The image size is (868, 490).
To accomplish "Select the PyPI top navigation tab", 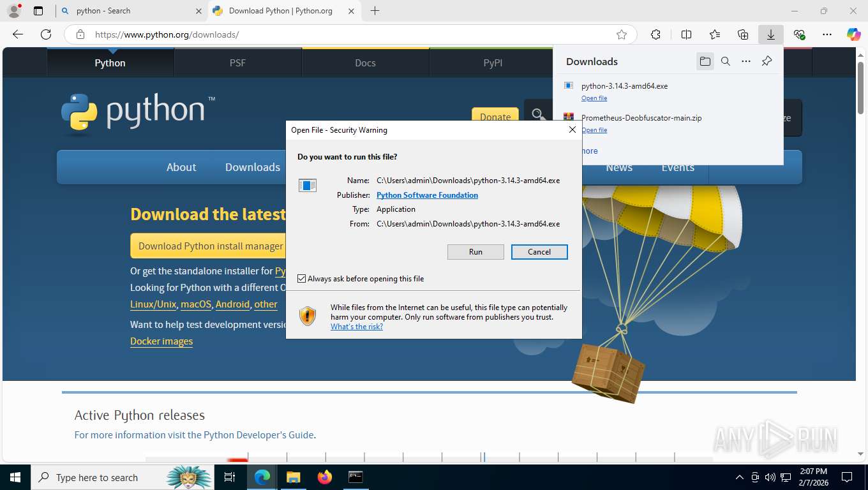I will click(x=492, y=63).
